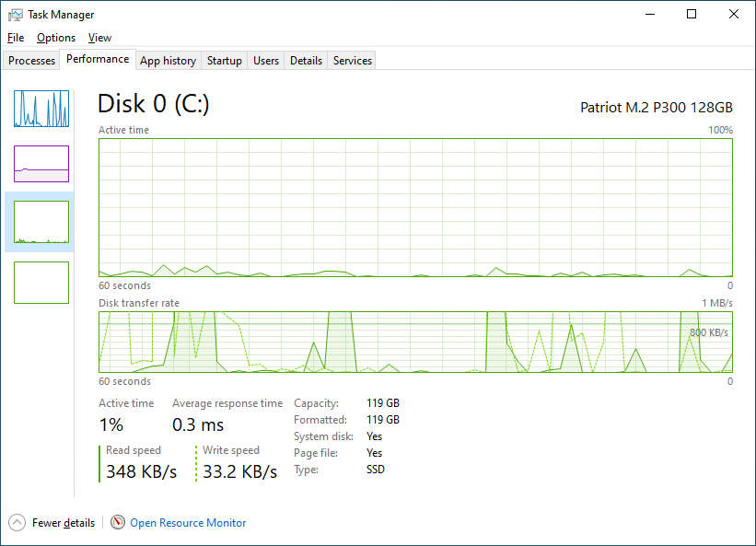Open Resource Monitor link
Viewport: 756px width, 546px height.
[188, 523]
